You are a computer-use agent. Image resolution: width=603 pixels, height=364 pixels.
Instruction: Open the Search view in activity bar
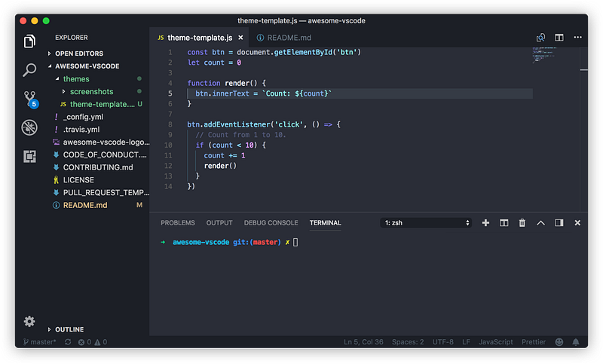[x=29, y=70]
